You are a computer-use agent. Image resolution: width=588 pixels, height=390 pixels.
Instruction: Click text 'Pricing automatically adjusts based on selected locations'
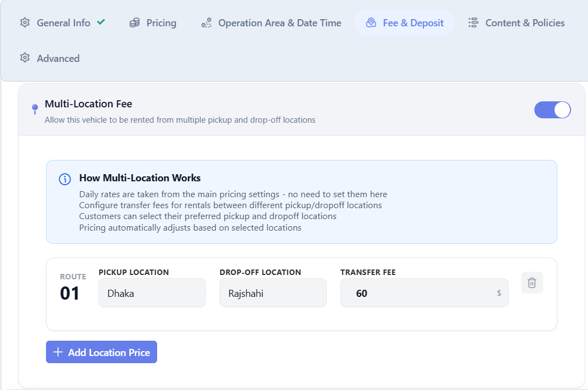[x=190, y=228]
